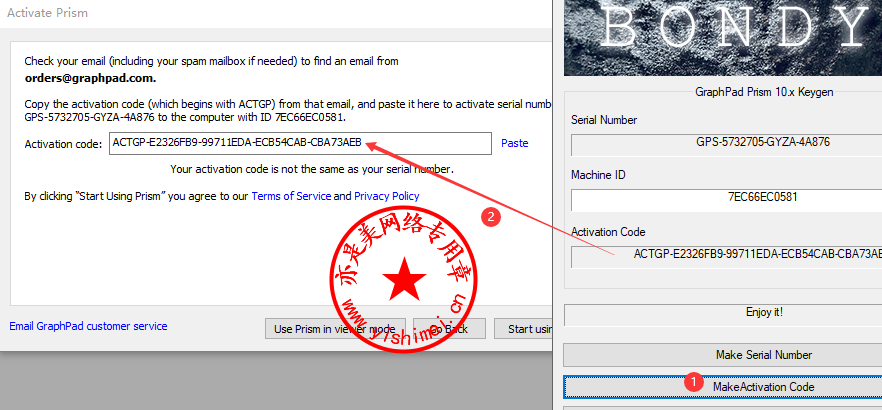Click the GraphPad Prism 10.x Keygen group label

(x=764, y=92)
